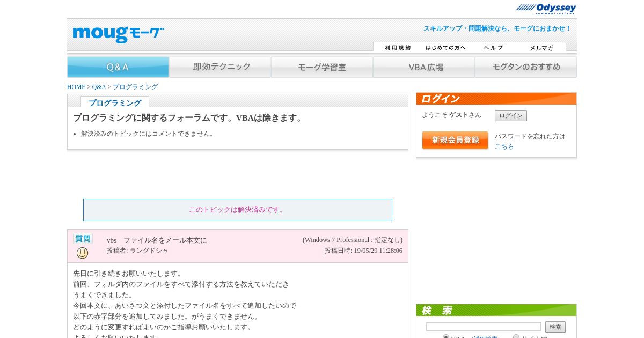
Task: Click the moug logo
Action: click(x=118, y=34)
